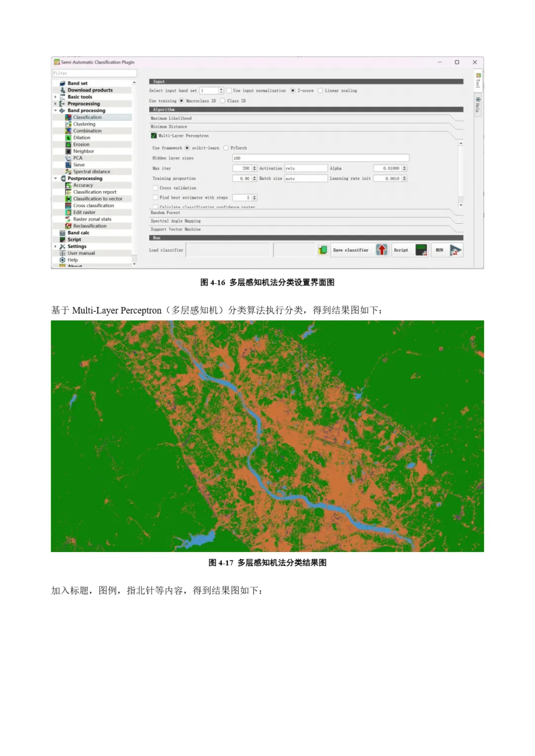Open the Band set icon
Viewport: 535px width, 756px height.
pyautogui.click(x=62, y=83)
